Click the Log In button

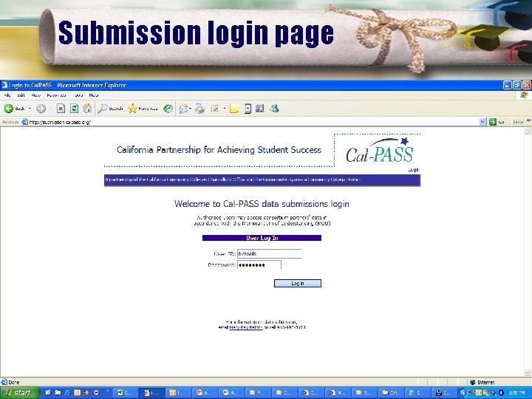tap(298, 283)
